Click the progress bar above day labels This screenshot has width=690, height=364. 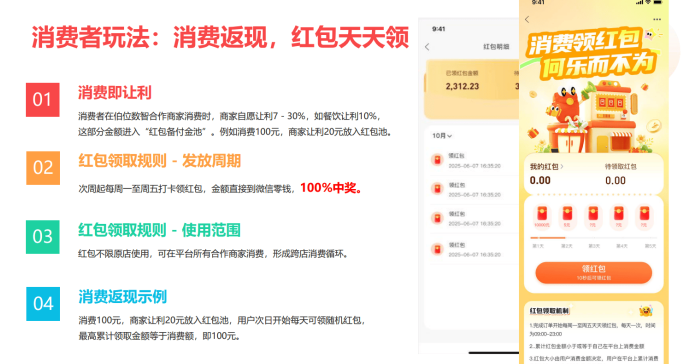(593, 238)
